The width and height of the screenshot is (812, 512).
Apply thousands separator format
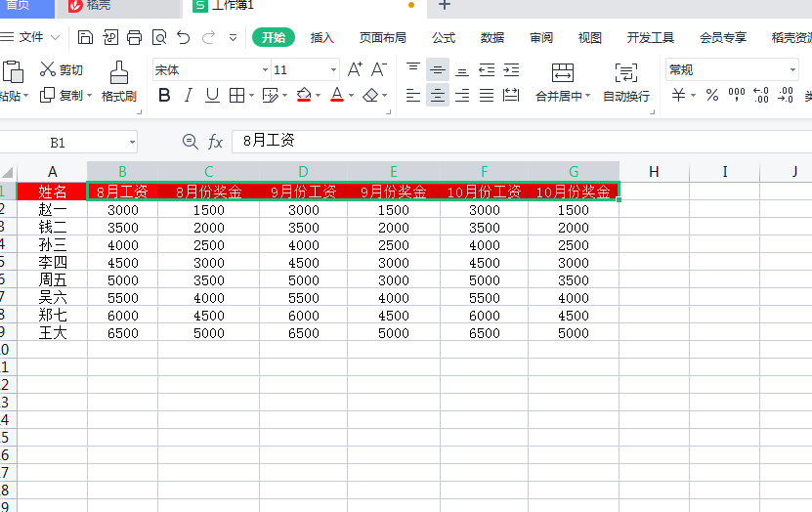pos(737,95)
